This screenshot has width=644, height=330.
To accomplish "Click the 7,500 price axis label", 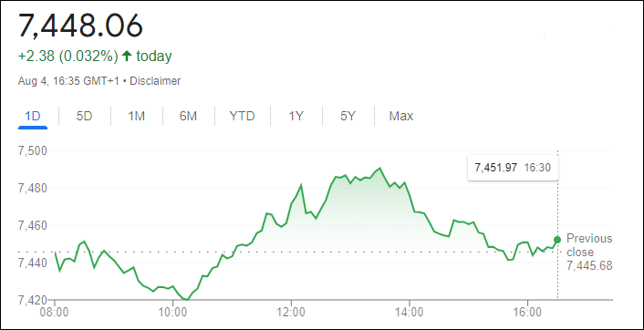I will 32,150.
